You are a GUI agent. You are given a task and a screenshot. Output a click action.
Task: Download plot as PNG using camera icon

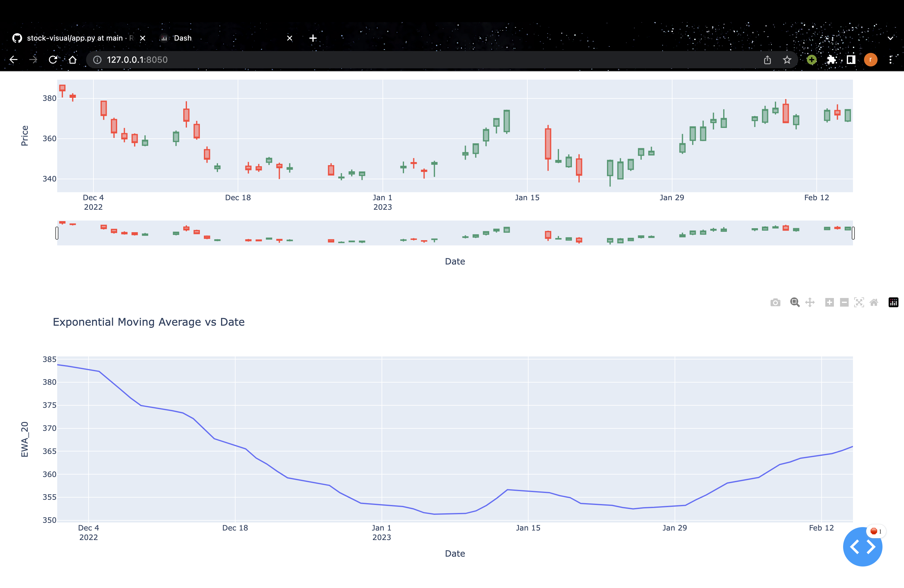click(775, 302)
